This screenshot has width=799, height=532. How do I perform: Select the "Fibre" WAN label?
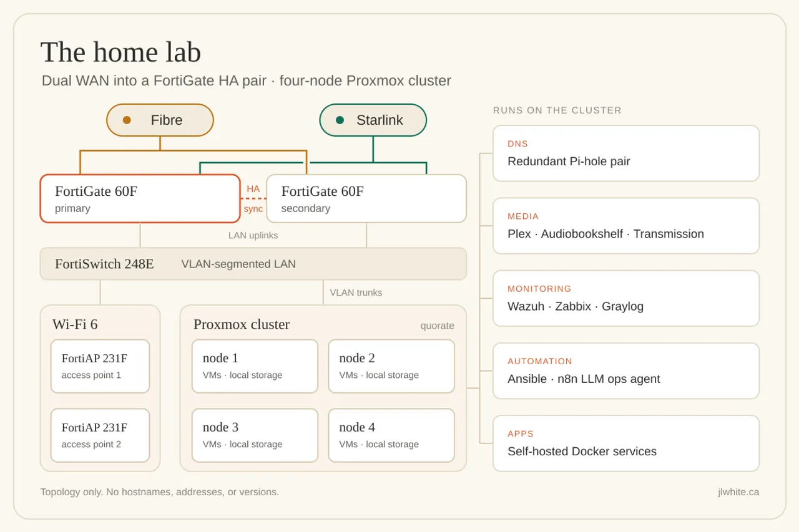click(167, 120)
